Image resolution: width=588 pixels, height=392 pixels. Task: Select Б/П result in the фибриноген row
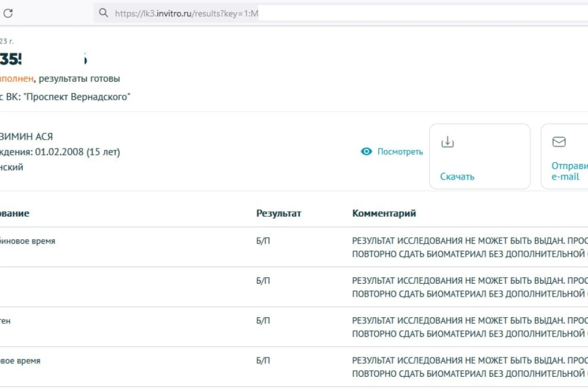coord(263,321)
